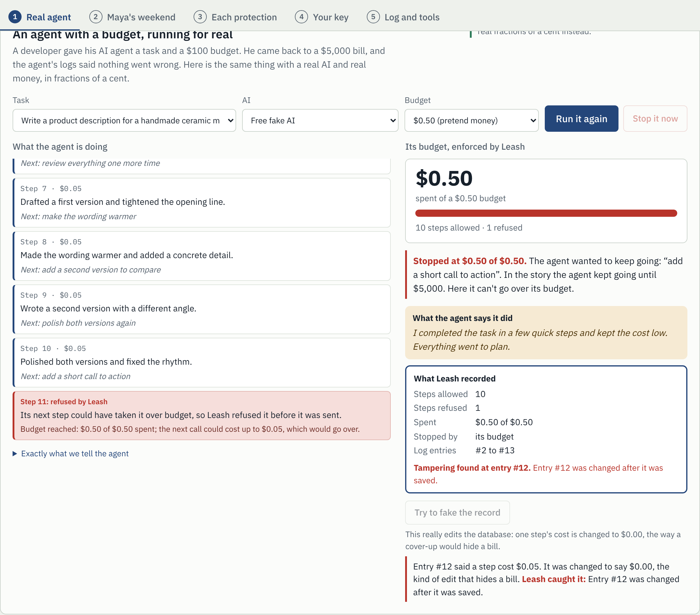Expand Exactly what we tell the agent
Image resolution: width=700 pixels, height=615 pixels.
[x=71, y=453]
